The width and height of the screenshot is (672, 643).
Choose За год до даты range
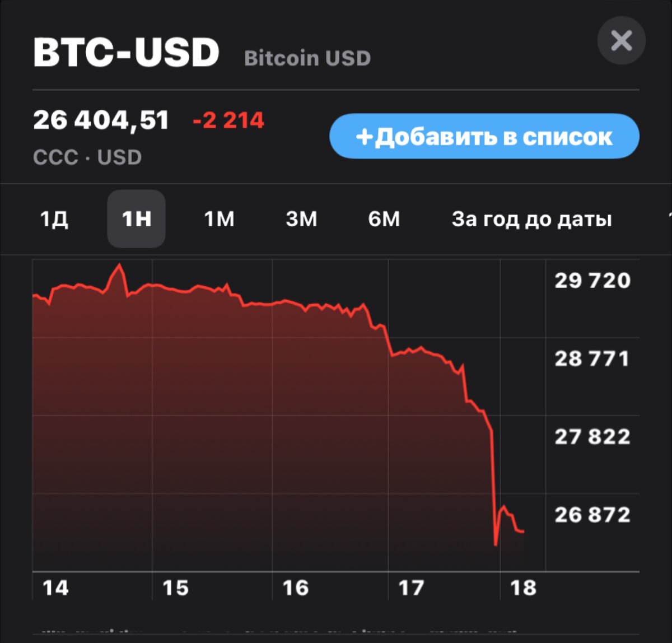(x=530, y=220)
